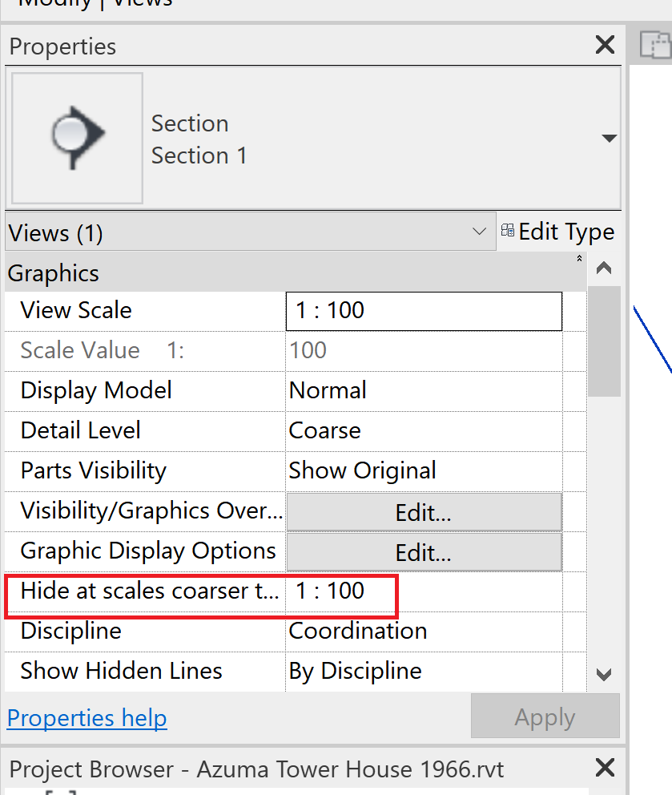Screen dimensions: 672x795
Task: Collapse the Graphics properties group
Action: click(579, 259)
